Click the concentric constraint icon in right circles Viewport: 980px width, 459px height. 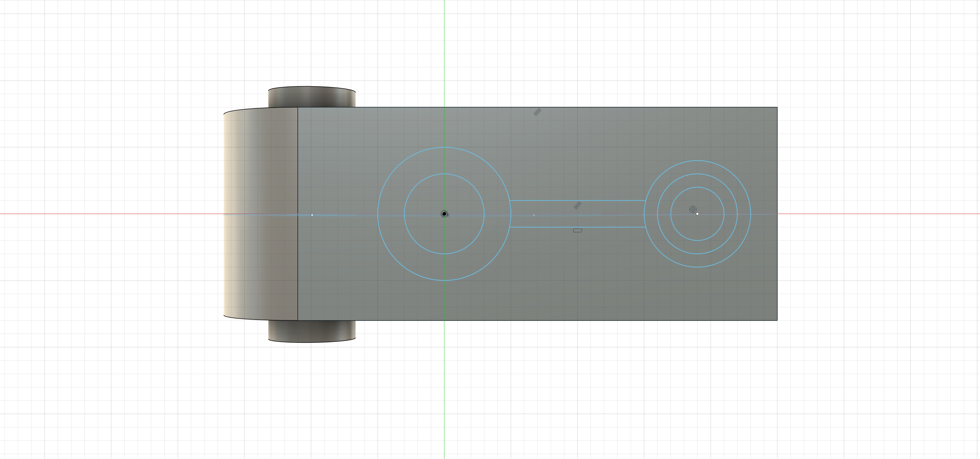click(x=693, y=209)
